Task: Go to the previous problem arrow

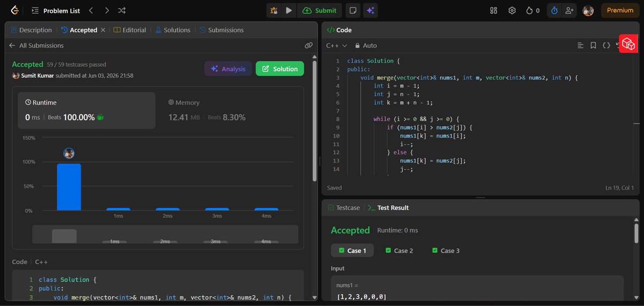Action: [x=91, y=10]
